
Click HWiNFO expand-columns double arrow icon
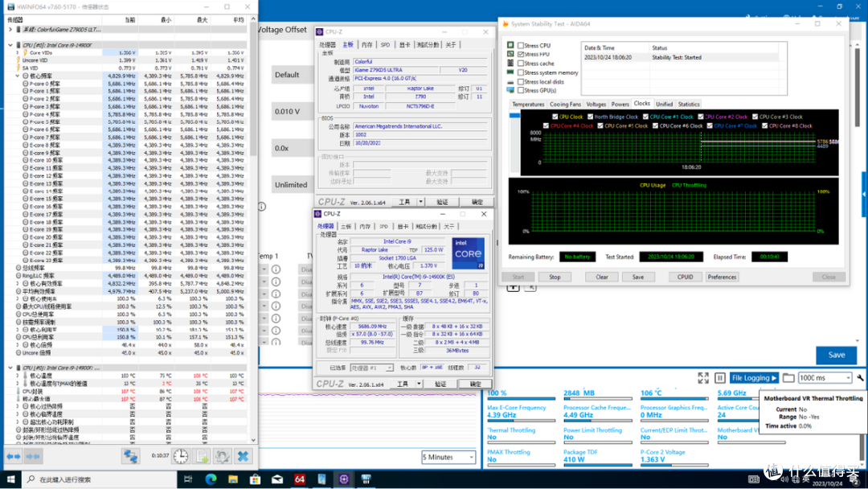tap(14, 456)
